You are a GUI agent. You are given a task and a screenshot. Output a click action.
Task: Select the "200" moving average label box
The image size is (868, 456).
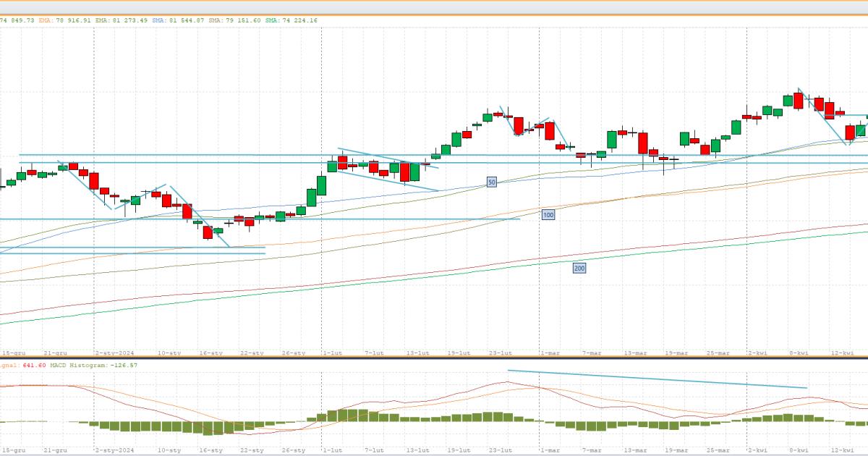pos(579,269)
